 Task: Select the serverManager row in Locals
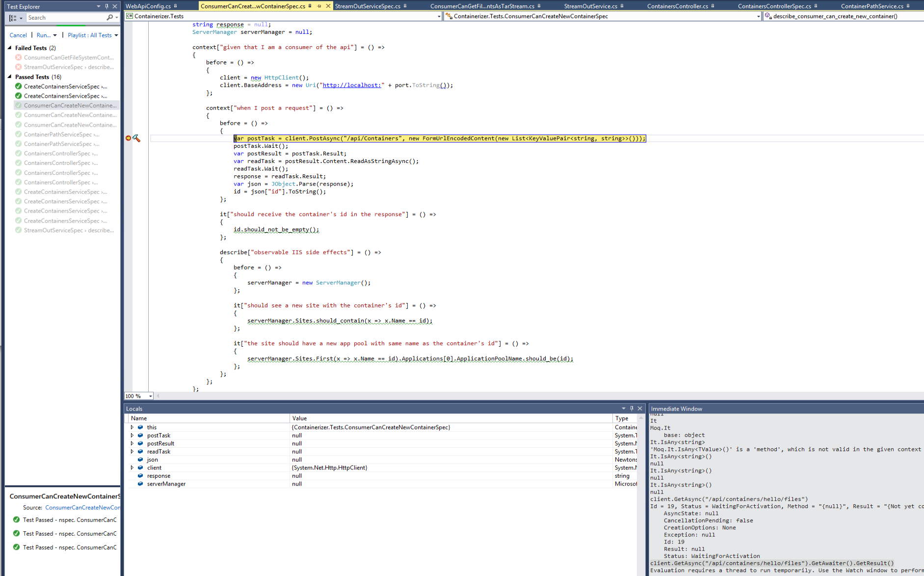point(381,484)
